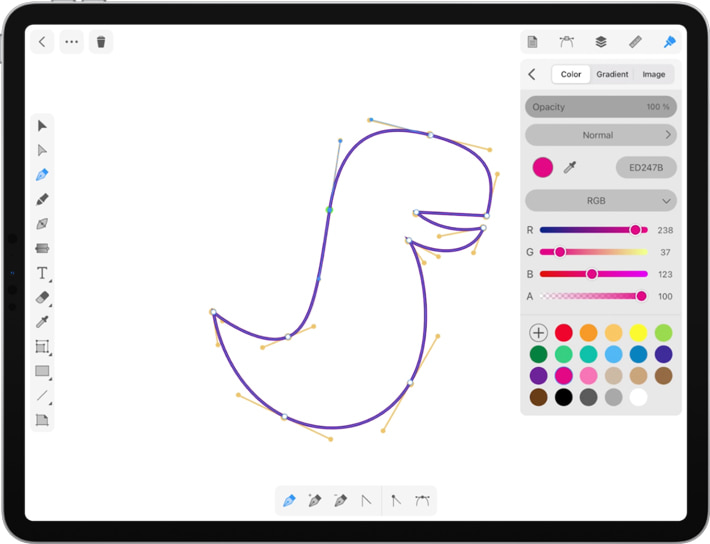Image resolution: width=710 pixels, height=544 pixels.
Task: Pick the selected magenta swatch in palette
Action: pyautogui.click(x=563, y=376)
